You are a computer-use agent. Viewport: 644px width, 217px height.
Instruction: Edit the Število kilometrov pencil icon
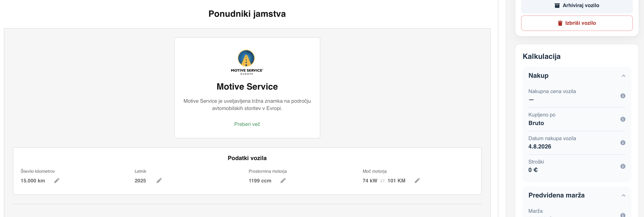click(57, 180)
